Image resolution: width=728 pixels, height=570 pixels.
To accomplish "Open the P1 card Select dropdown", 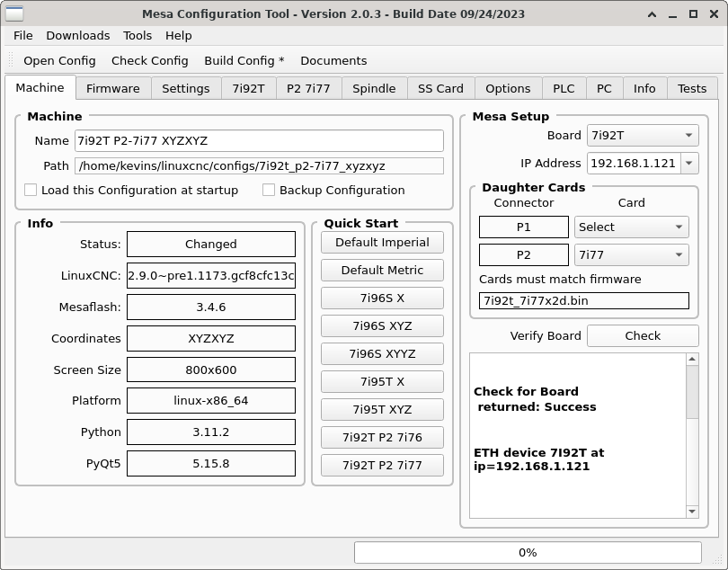I will pyautogui.click(x=632, y=227).
